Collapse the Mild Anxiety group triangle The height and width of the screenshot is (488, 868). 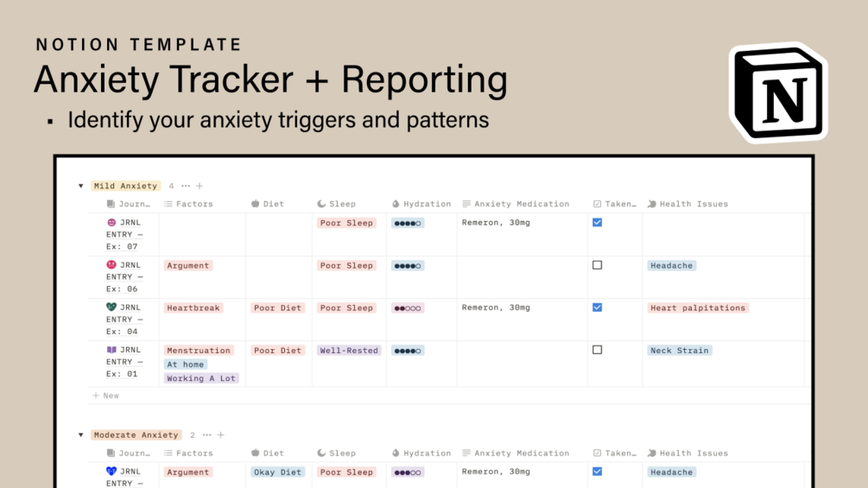tap(81, 186)
